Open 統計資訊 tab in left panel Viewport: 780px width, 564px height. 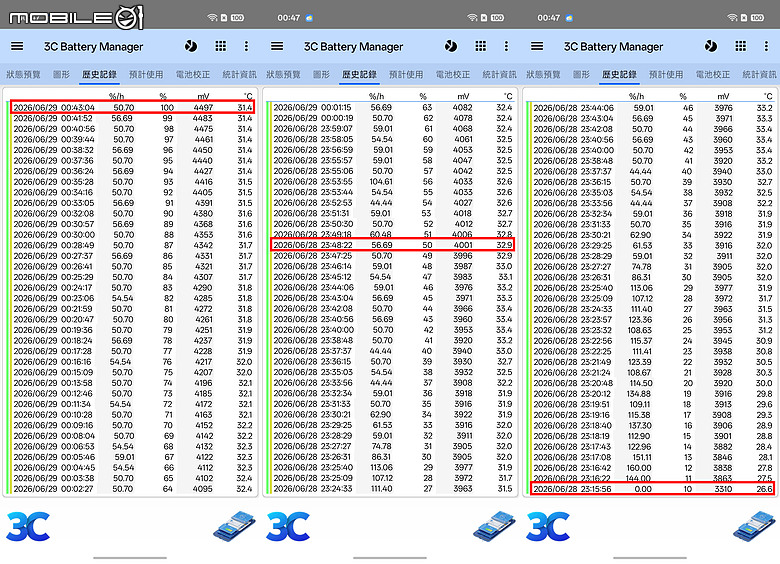[x=239, y=74]
